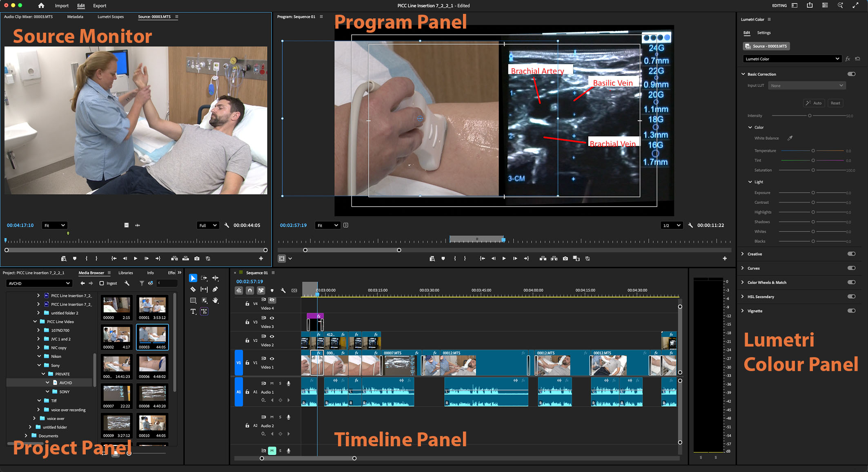This screenshot has width=868, height=472.
Task: Toggle the Curves section switch
Action: click(x=851, y=268)
